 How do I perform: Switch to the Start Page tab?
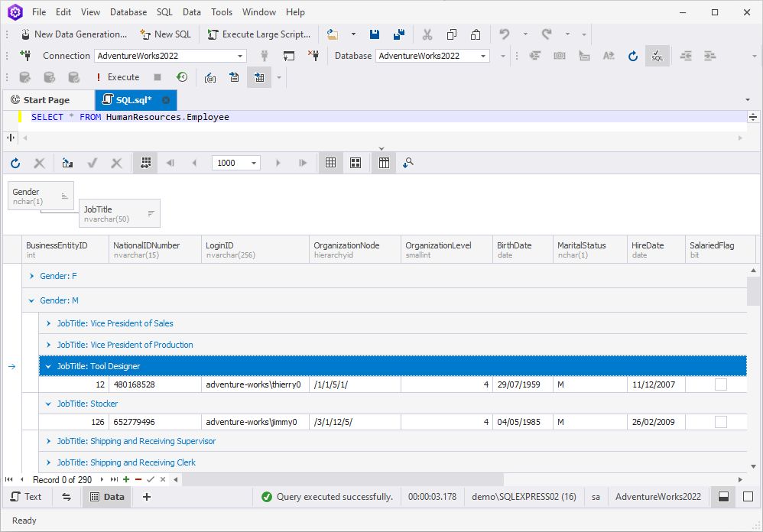(47, 100)
